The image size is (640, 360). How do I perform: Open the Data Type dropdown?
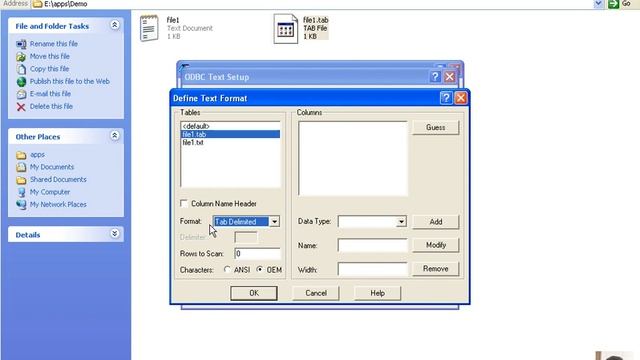coord(401,222)
